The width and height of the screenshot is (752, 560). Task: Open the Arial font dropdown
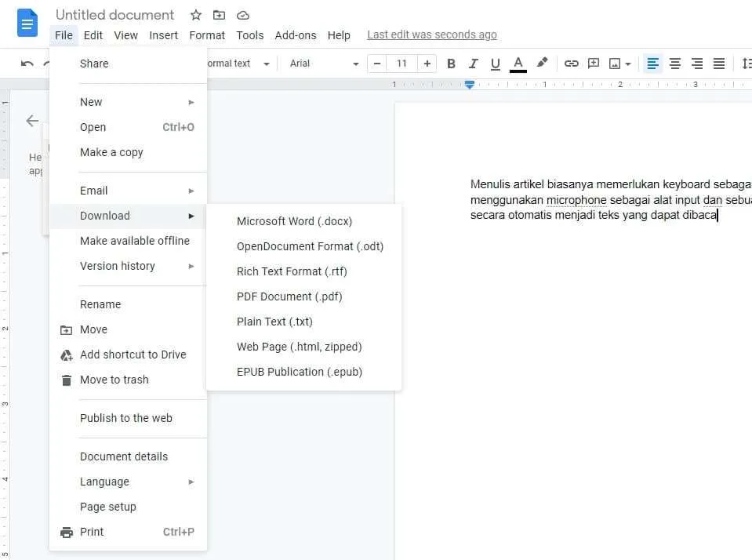pos(324,64)
